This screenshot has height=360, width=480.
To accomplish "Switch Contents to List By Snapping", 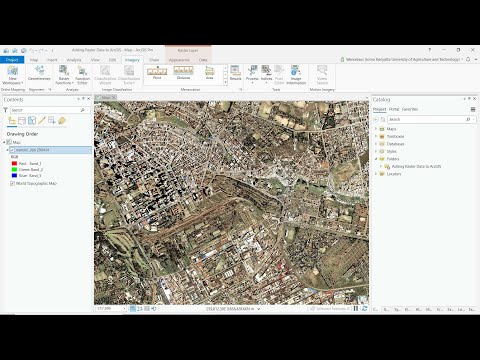I will (52, 121).
